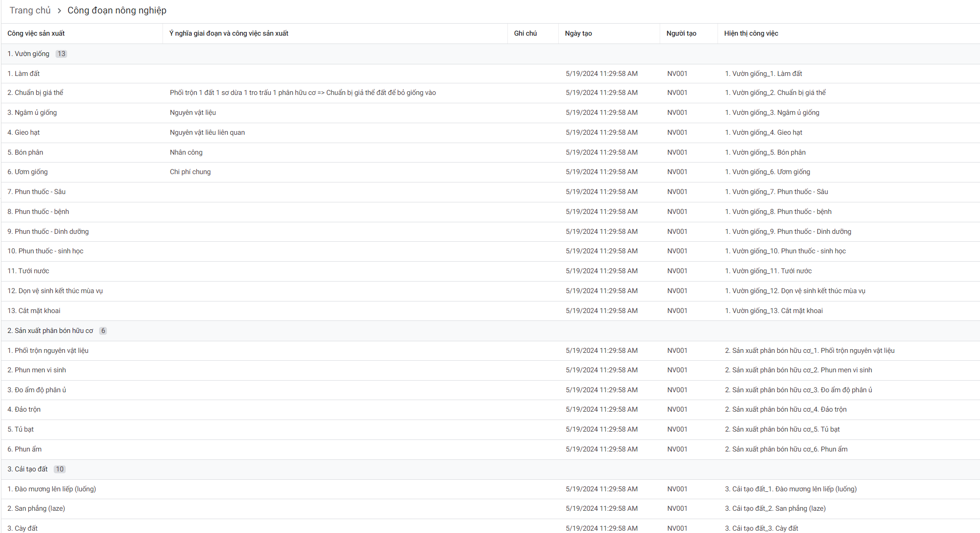The height and width of the screenshot is (533, 980).
Task: Click 'Công đoạn nông nghiệp' breadcrumb title
Action: 117,10
